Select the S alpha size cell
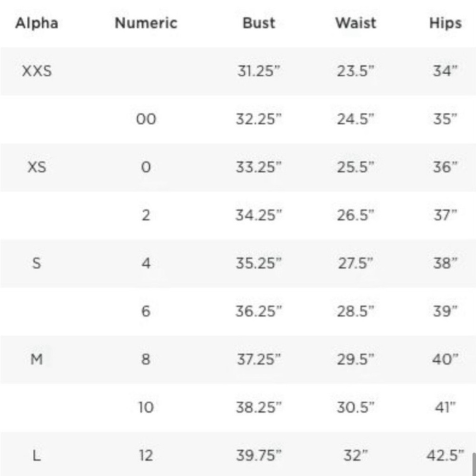The height and width of the screenshot is (476, 476). [37, 263]
